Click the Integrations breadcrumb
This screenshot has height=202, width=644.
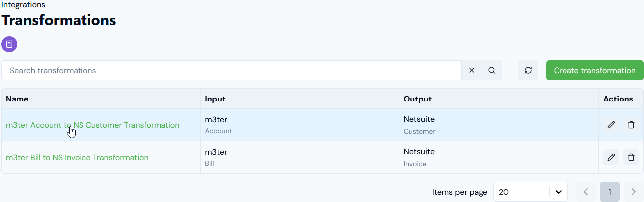(x=23, y=5)
